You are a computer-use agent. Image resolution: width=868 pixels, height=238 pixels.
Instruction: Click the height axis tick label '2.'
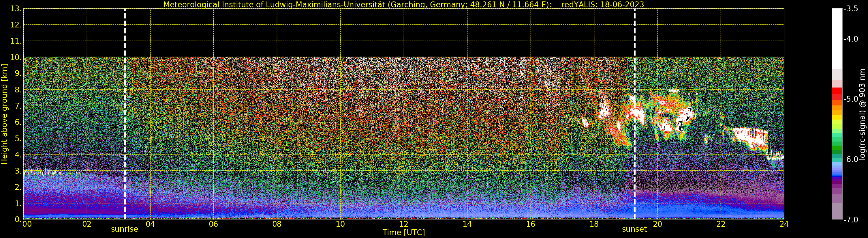pyautogui.click(x=18, y=187)
